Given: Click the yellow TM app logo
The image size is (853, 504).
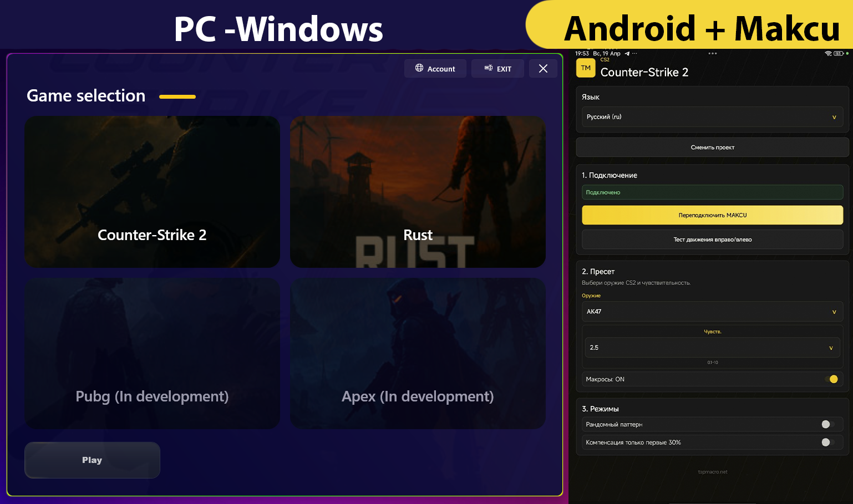Looking at the screenshot, I should [x=586, y=68].
